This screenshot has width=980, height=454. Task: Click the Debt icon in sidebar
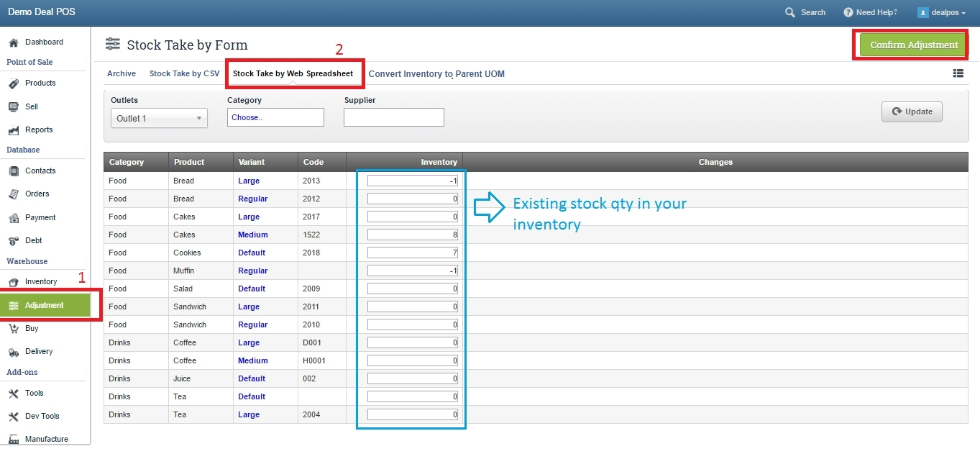[x=13, y=241]
